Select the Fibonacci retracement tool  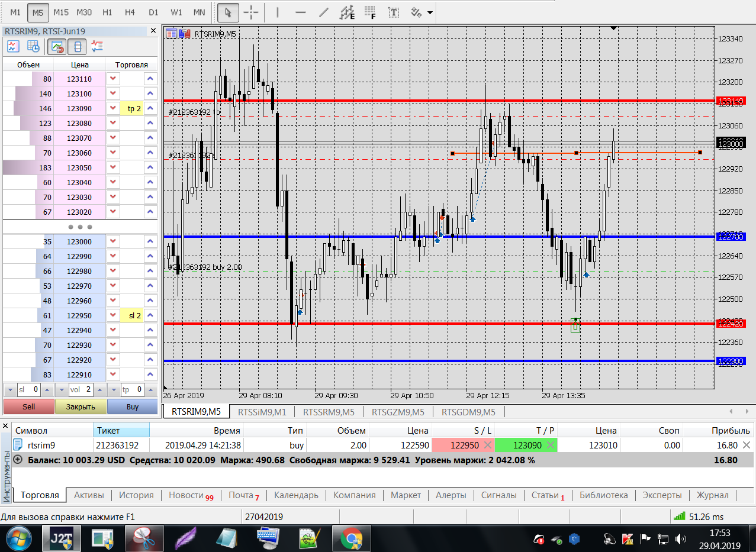coord(370,12)
